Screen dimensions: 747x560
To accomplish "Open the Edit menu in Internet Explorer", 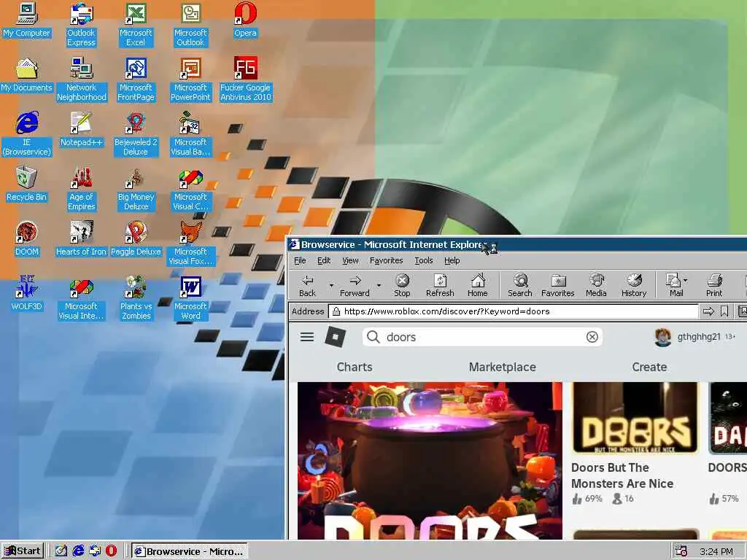I will tap(324, 260).
